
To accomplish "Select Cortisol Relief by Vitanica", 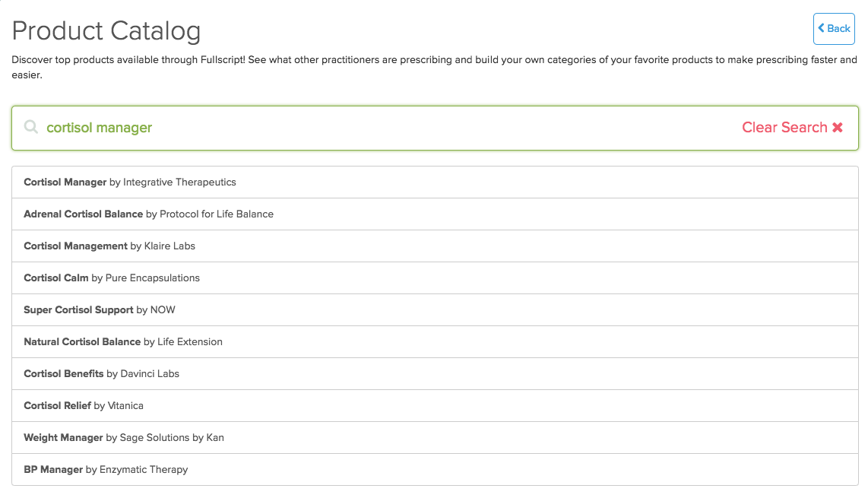I will pyautogui.click(x=435, y=406).
